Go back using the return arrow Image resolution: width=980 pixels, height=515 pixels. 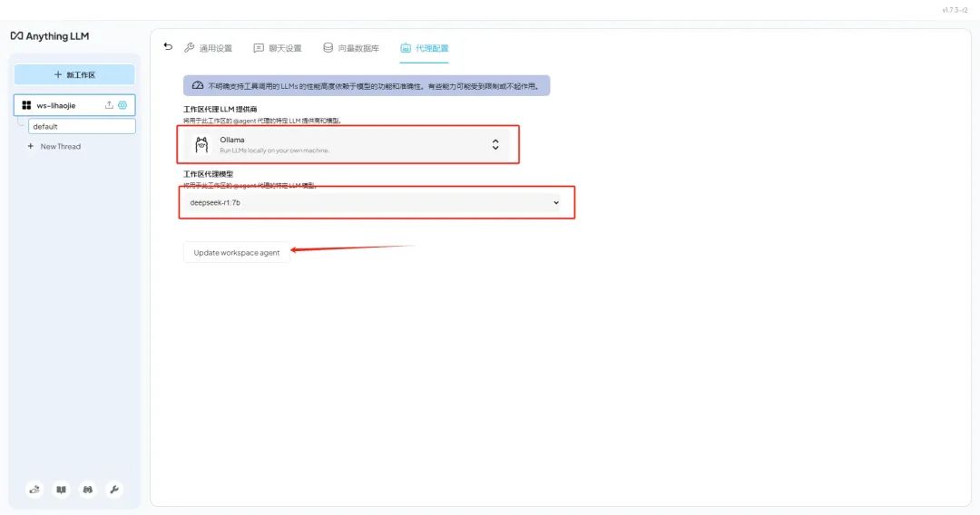coord(168,46)
